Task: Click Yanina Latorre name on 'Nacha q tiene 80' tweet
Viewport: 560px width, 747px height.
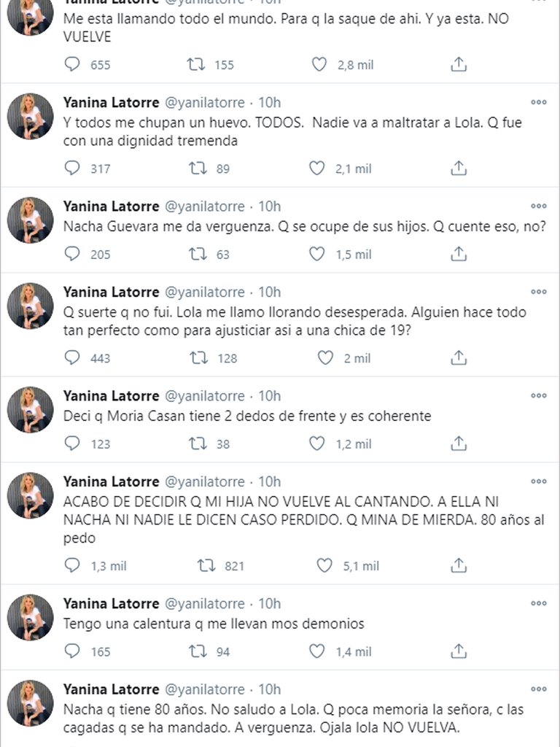Action: point(111,689)
